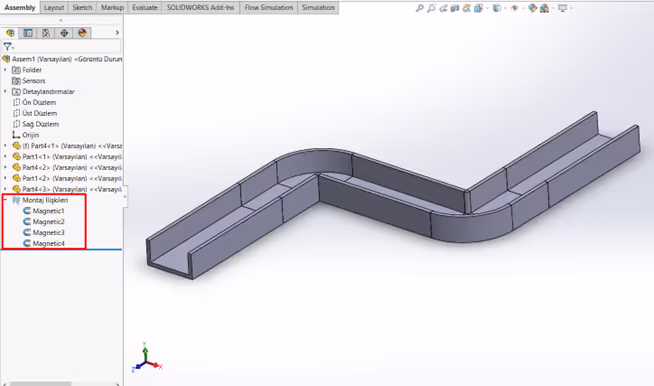
Task: Expand the Part1<1> component node
Action: 5,156
